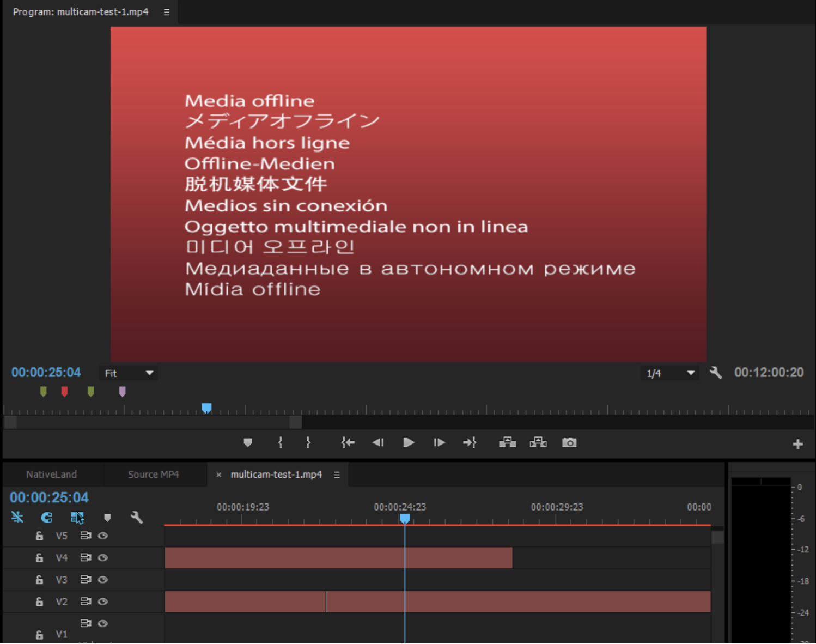Click the green marker above the mini timeline
Viewport: 816px width, 644px height.
43,391
